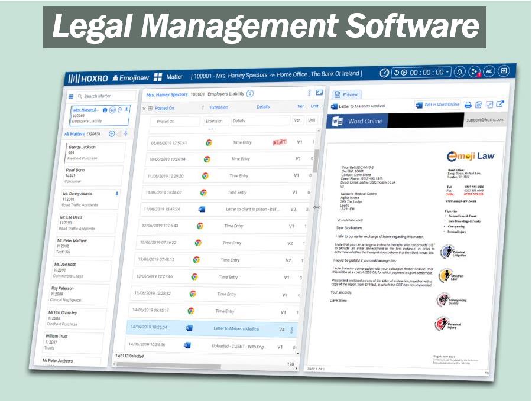Sort by the Extension column header

(x=219, y=107)
